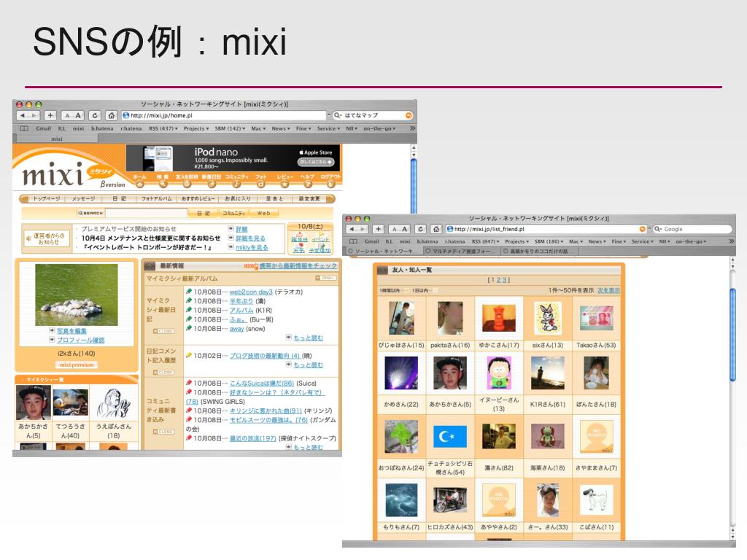Image resolution: width=747 pixels, height=560 pixels.
Task: Open web2con day3 diary link
Action: pos(251,292)
